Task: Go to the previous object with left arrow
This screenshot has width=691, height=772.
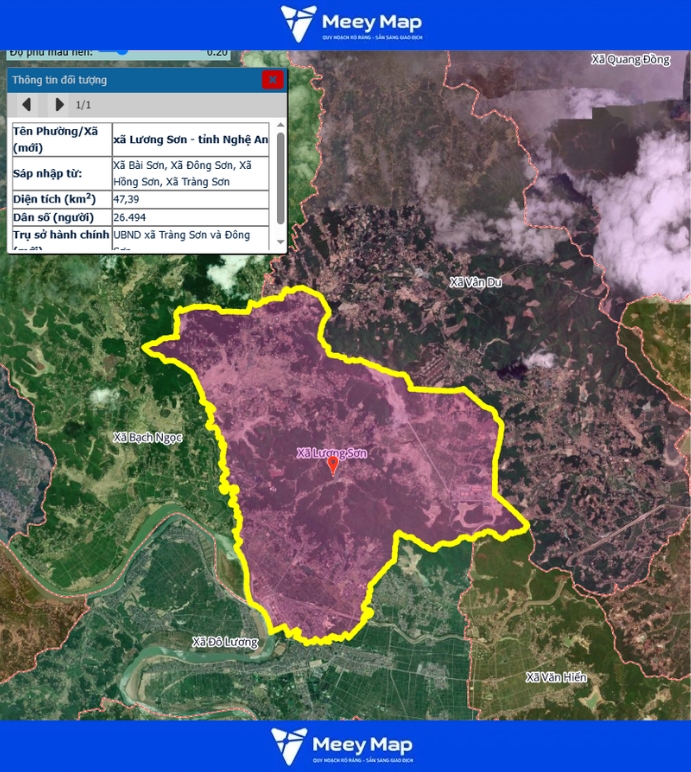Action: 27,104
